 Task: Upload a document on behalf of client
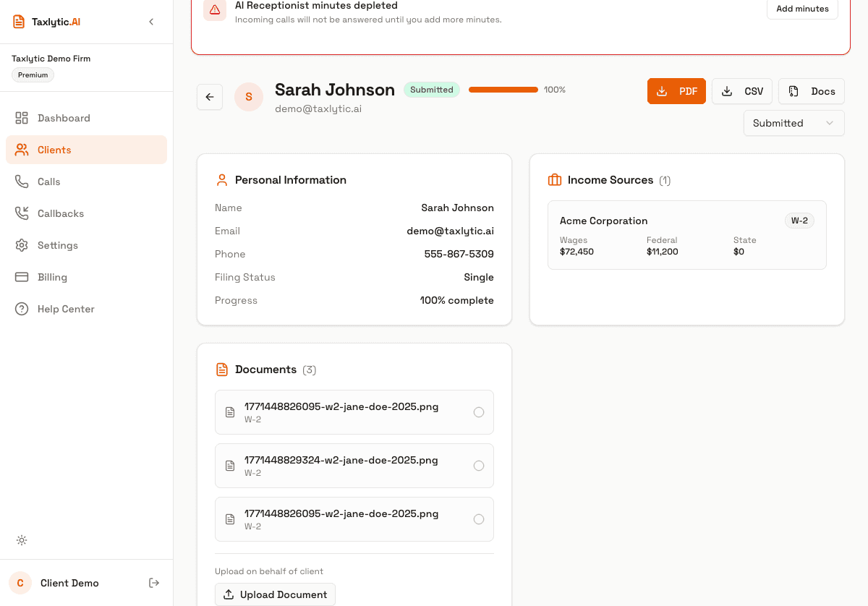[275, 594]
